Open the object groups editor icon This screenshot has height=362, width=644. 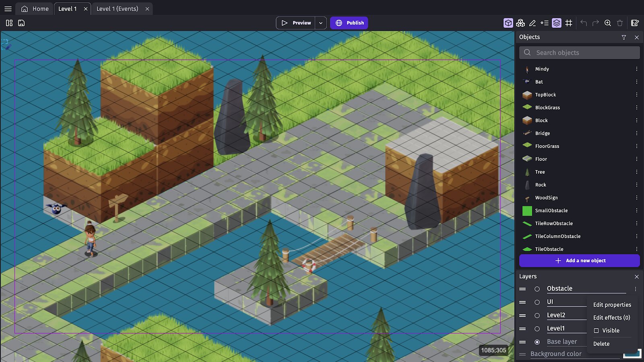520,23
